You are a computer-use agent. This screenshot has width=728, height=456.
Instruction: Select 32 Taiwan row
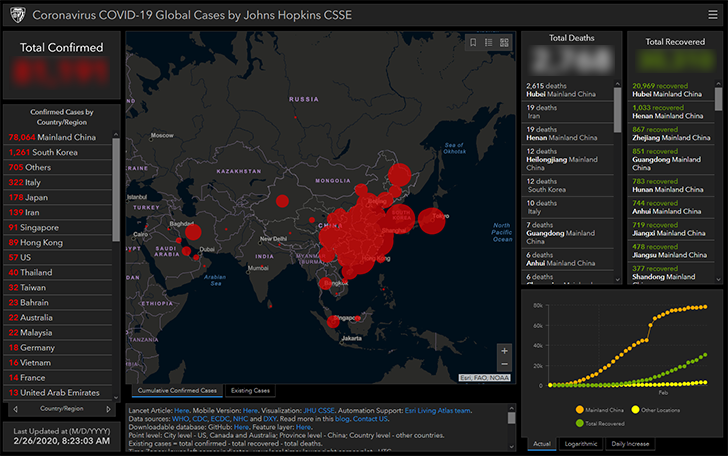pos(58,287)
